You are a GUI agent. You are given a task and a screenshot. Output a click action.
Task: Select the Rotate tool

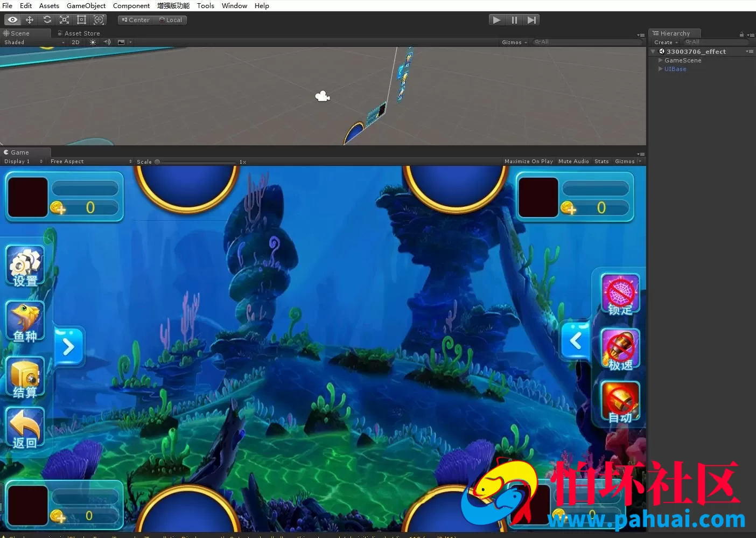click(47, 20)
